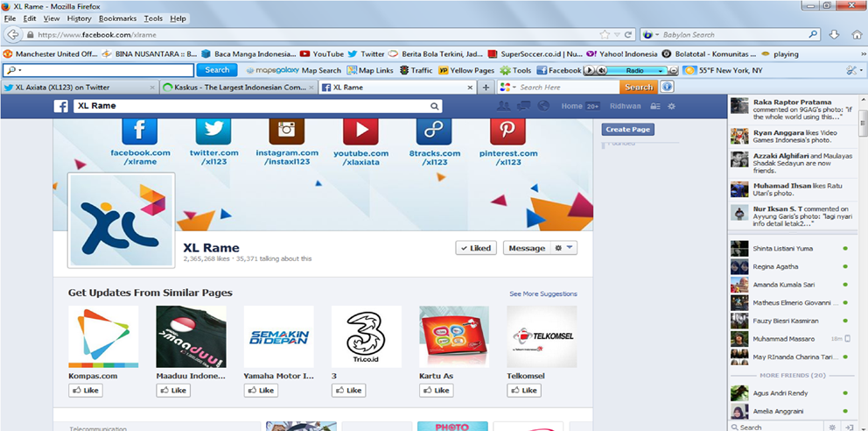The image size is (868, 431).
Task: Like the Kartu As page
Action: [437, 390]
